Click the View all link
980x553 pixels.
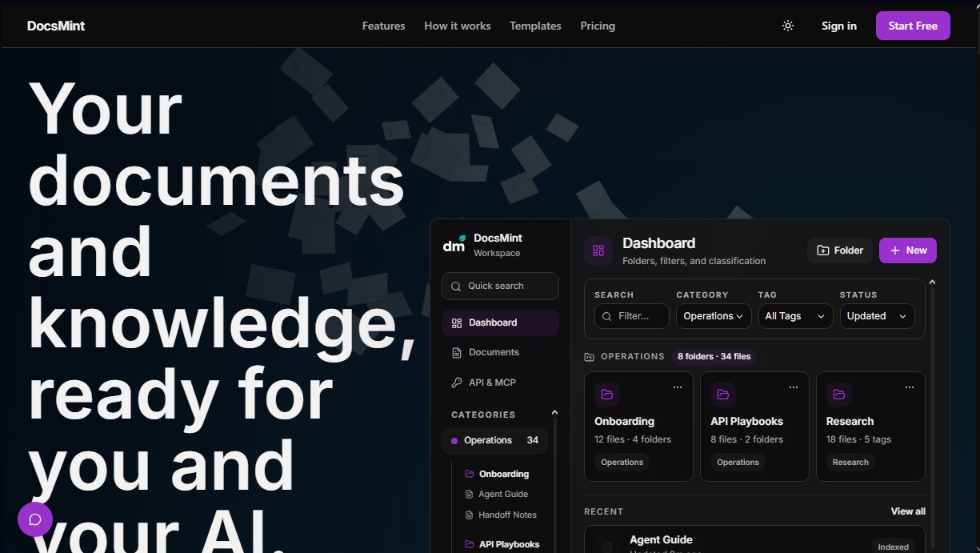pyautogui.click(x=908, y=511)
